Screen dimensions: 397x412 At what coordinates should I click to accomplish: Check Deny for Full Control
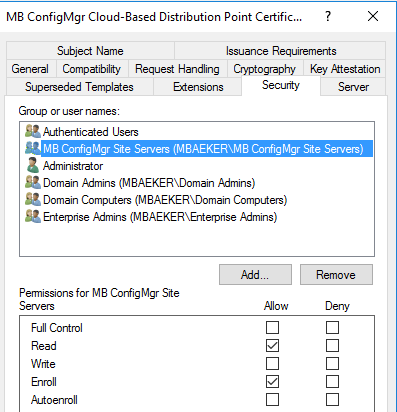(x=332, y=328)
